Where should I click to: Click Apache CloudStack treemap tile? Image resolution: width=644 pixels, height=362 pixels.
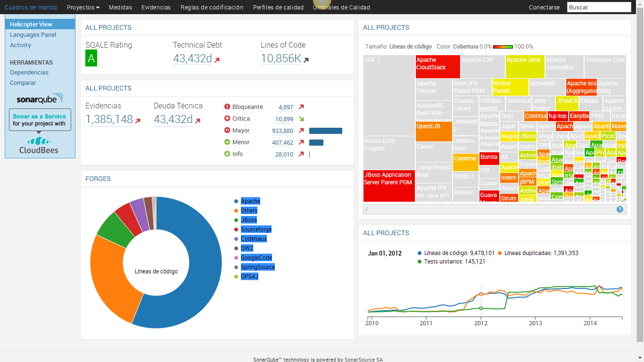coord(438,67)
